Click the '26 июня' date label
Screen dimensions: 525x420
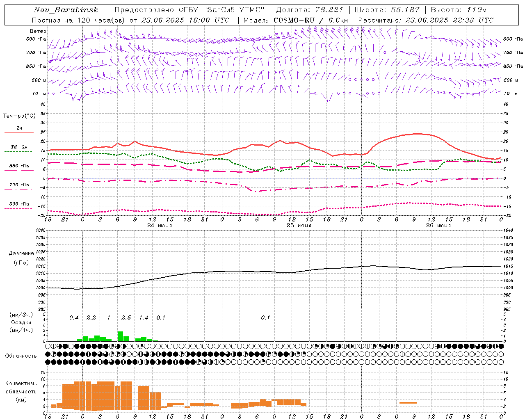(438, 226)
